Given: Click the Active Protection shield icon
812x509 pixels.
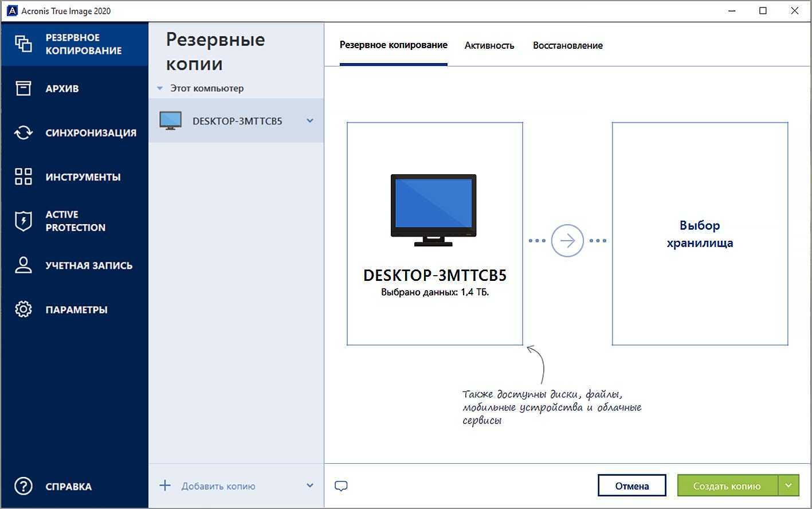Looking at the screenshot, I should pos(23,221).
